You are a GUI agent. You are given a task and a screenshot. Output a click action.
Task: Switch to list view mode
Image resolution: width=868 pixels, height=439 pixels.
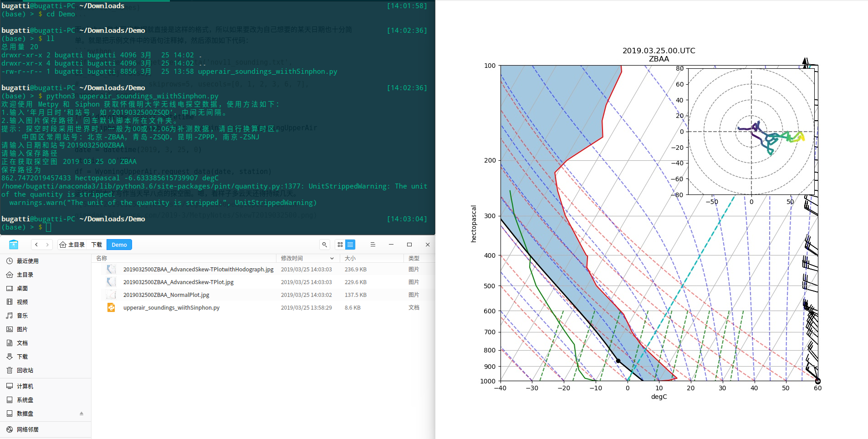[350, 245]
